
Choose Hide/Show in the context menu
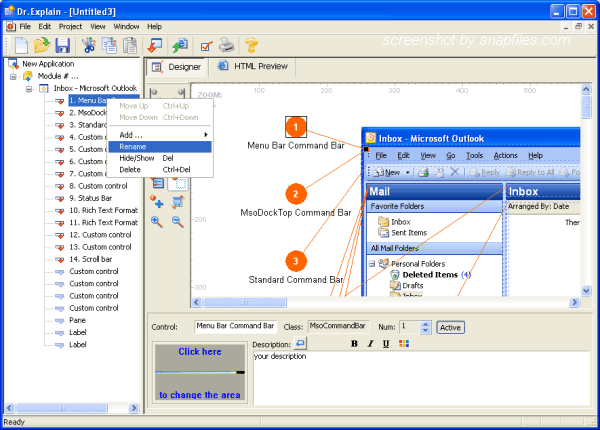point(160,158)
